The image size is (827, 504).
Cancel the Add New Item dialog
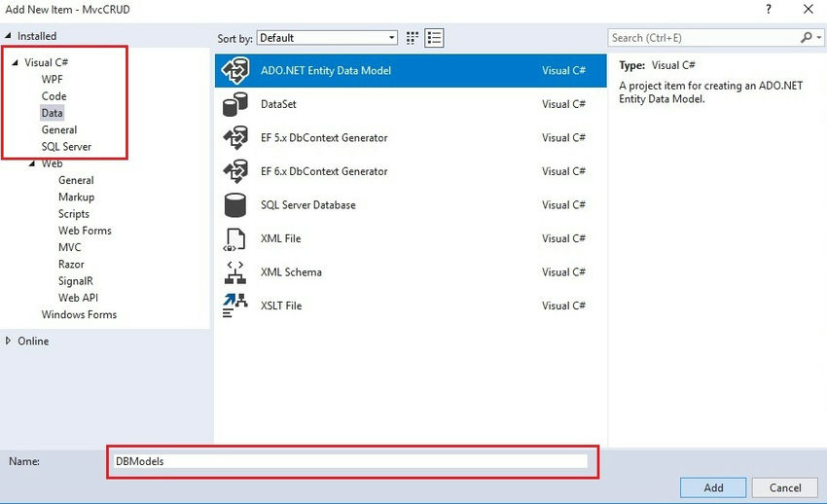(785, 487)
